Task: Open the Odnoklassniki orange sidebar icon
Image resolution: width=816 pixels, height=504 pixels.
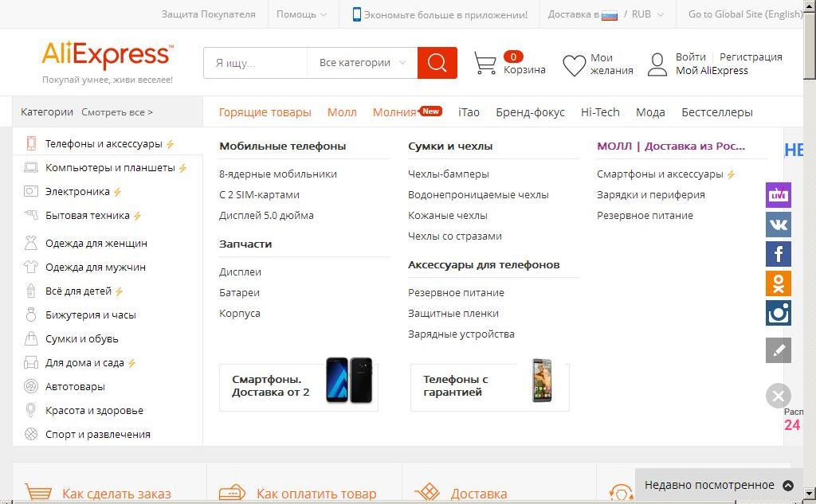Action: [778, 283]
